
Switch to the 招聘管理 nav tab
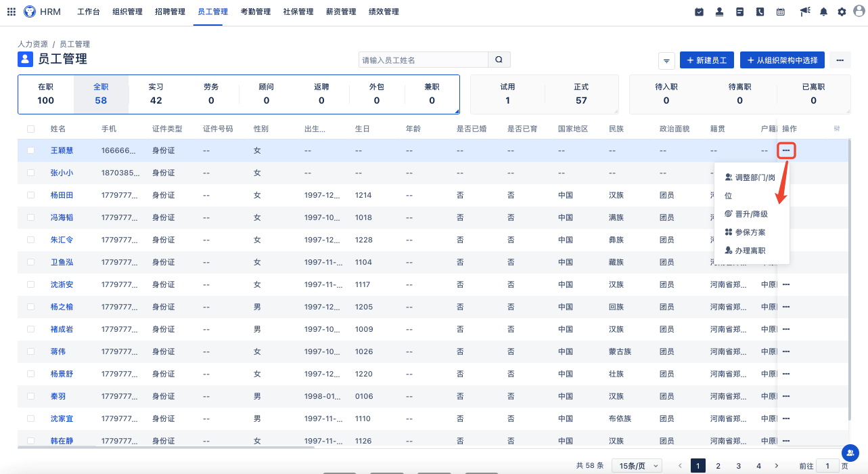click(x=169, y=12)
